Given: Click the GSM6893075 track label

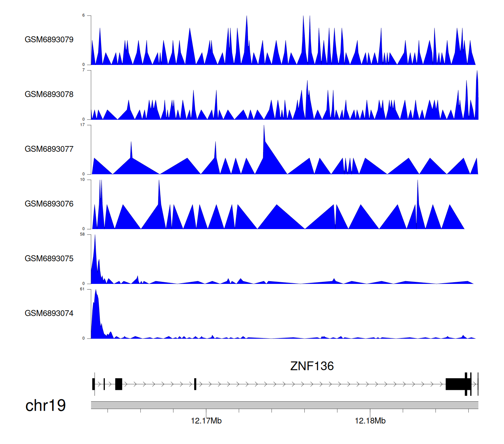Looking at the screenshot, I should (49, 259).
